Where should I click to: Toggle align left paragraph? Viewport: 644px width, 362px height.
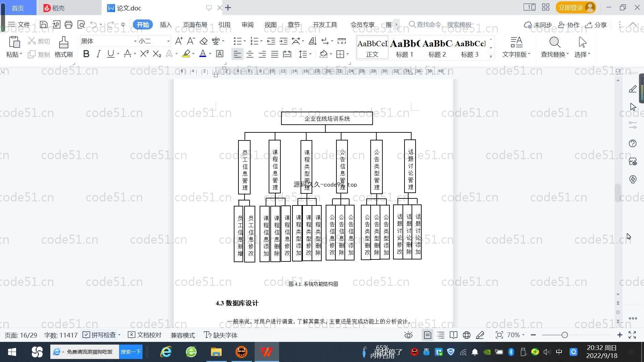point(237,54)
